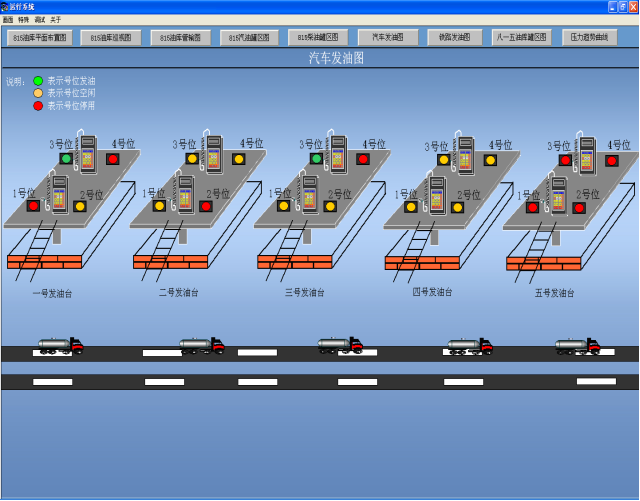
Task: Click the red light at platform 5 position 3
Action: pos(565,160)
